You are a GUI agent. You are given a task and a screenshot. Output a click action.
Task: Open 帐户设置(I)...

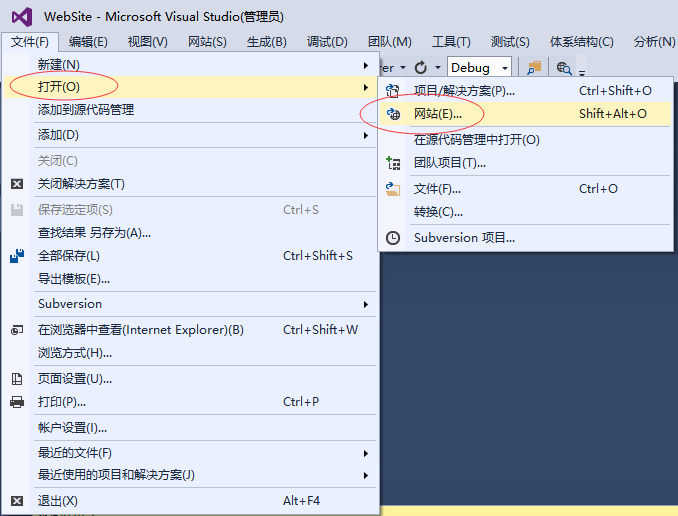190,428
